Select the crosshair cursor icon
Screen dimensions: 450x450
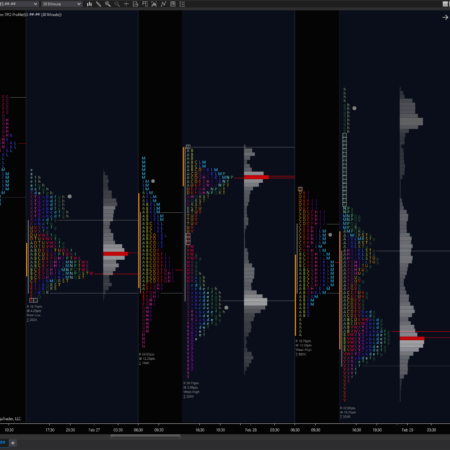[x=126, y=4]
